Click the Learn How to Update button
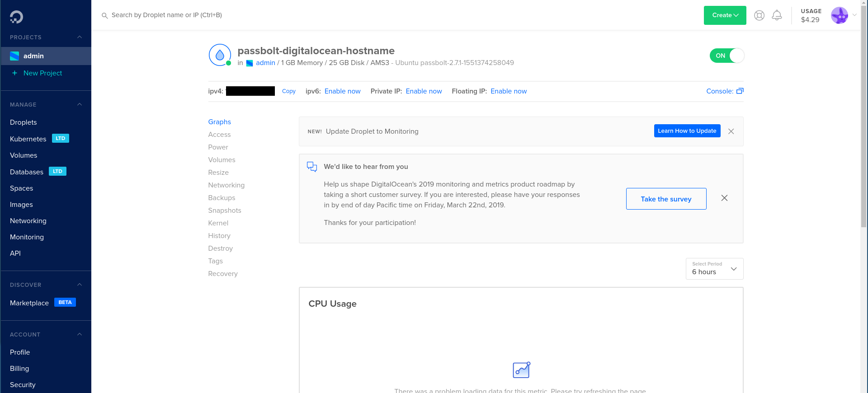 coord(687,131)
